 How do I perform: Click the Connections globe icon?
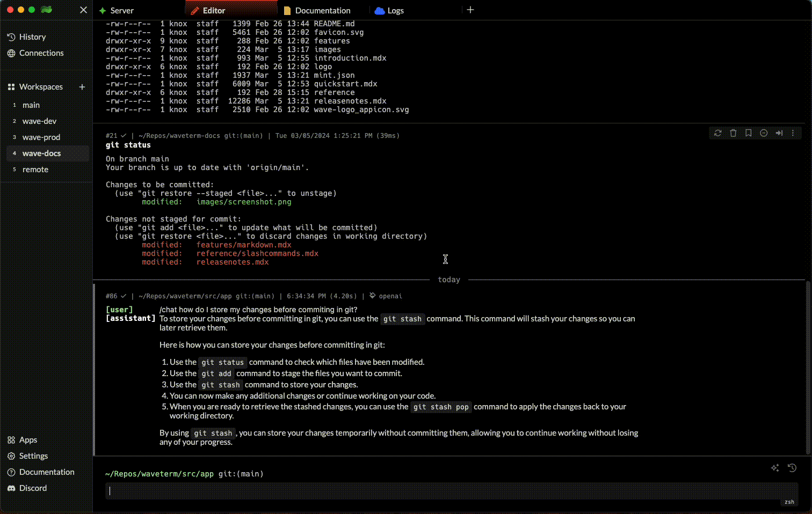coord(11,53)
